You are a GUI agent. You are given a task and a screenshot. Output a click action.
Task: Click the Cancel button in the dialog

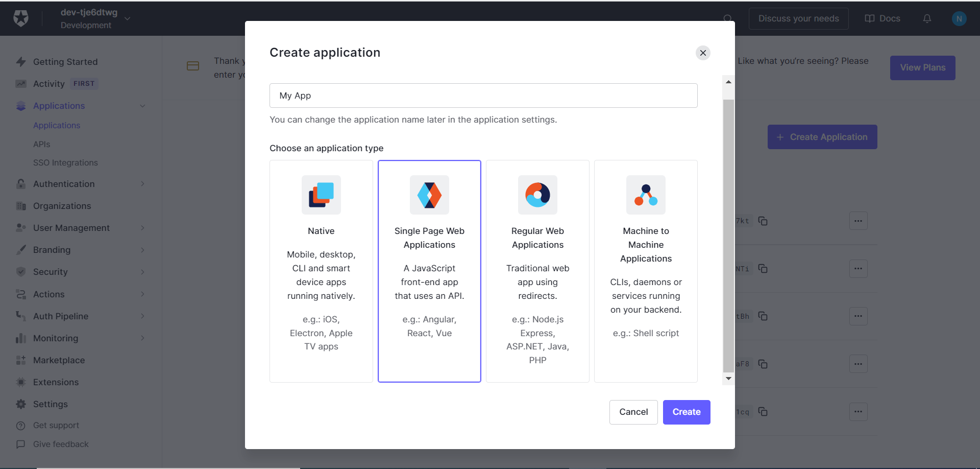pos(633,412)
